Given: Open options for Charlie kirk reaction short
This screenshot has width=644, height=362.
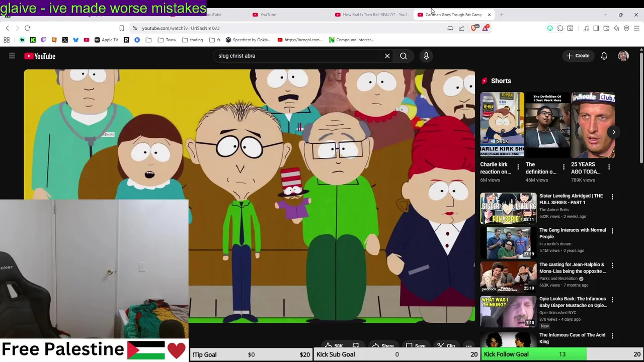Looking at the screenshot, I should (518, 167).
